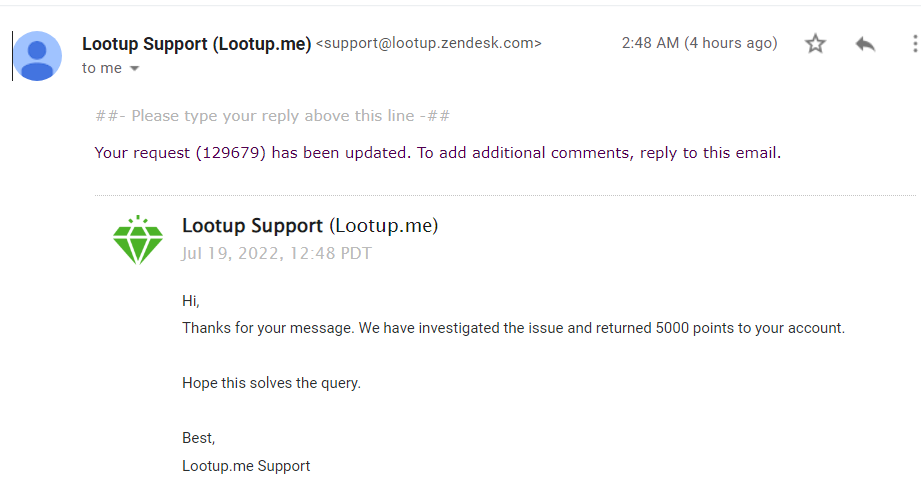Click the "returned 5000 points" sentence
The image size is (921, 489).
click(513, 328)
